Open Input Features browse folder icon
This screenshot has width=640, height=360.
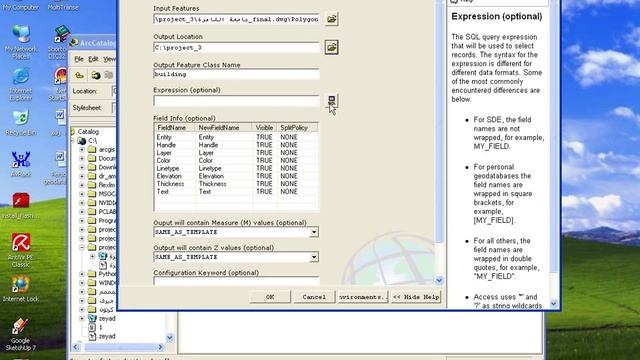pos(331,19)
